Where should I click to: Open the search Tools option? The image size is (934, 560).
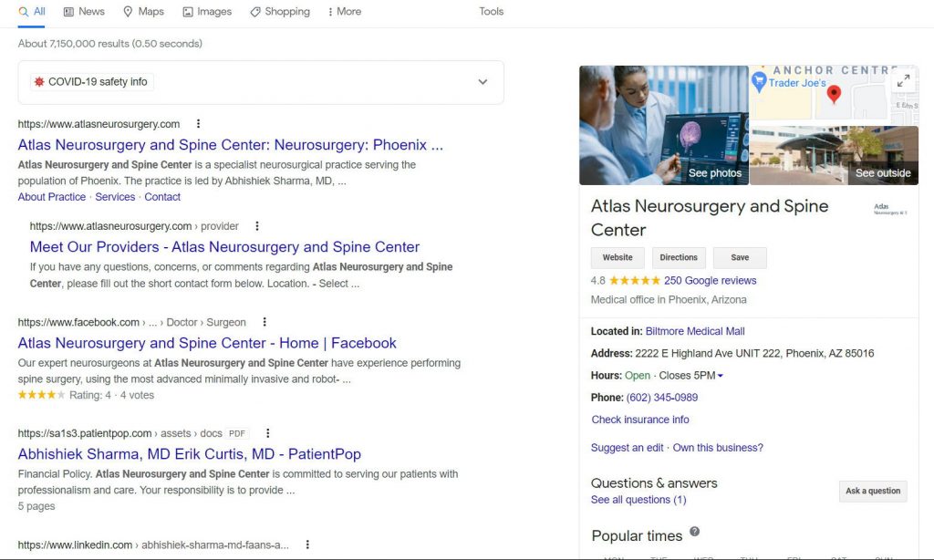point(492,11)
